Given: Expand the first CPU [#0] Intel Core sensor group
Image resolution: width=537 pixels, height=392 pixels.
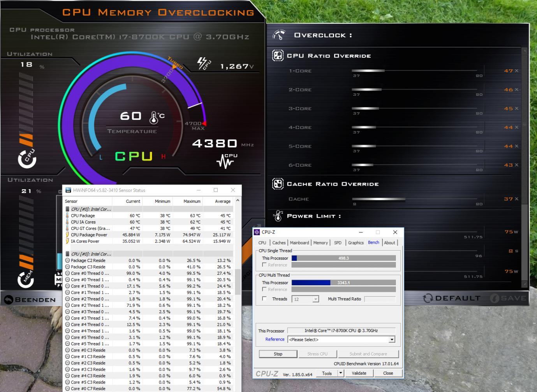Looking at the screenshot, I should click(67, 209).
